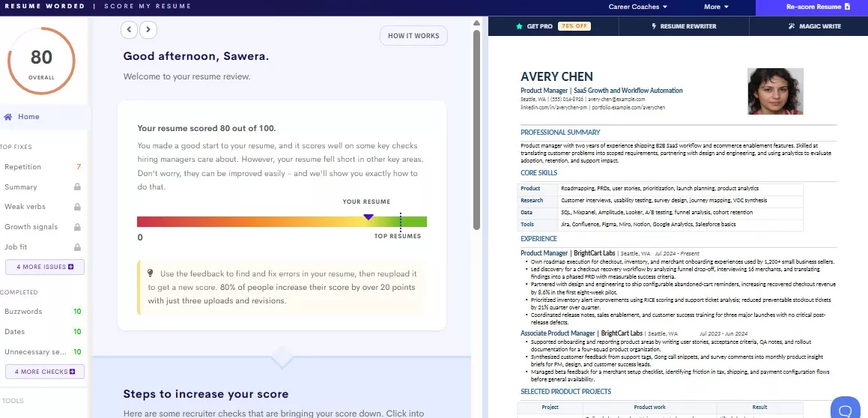
Task: Click document icon in Re-score Resume
Action: tap(847, 7)
